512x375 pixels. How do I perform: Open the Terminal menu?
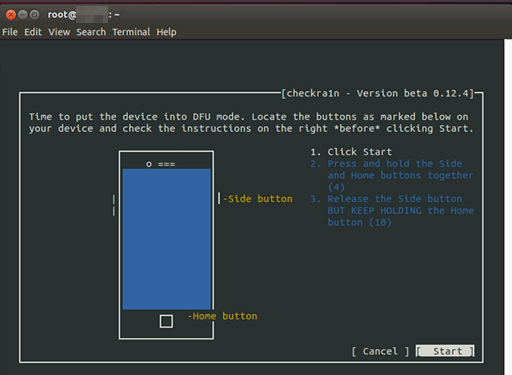131,32
